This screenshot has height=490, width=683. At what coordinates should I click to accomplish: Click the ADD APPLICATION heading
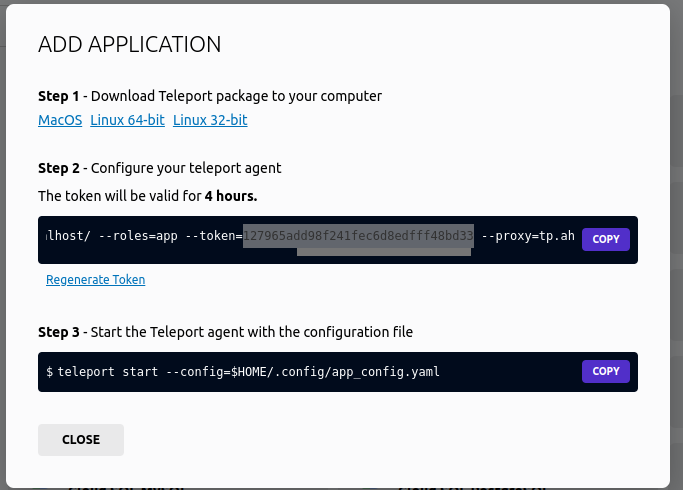pos(130,44)
